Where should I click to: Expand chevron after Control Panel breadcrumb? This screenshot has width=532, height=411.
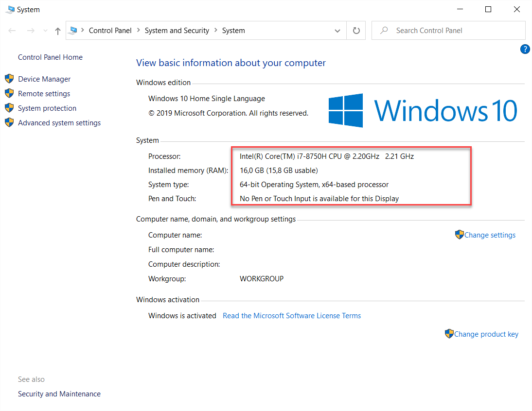(x=139, y=30)
